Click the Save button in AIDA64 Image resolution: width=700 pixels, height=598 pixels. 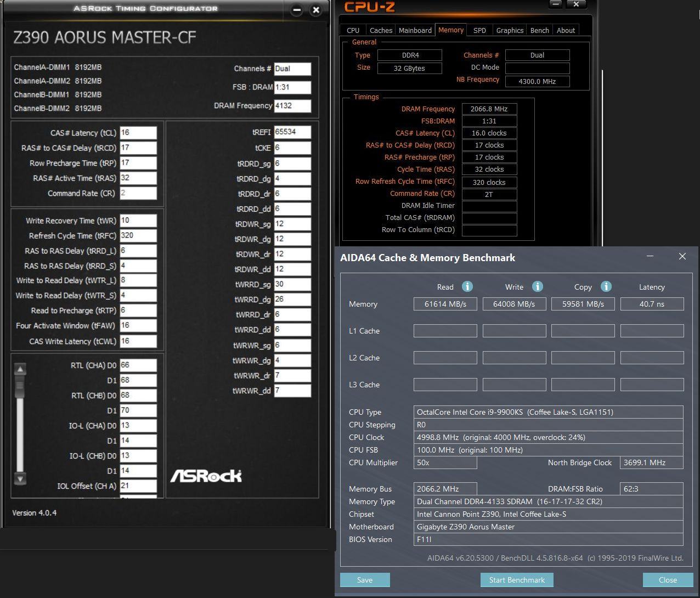365,580
